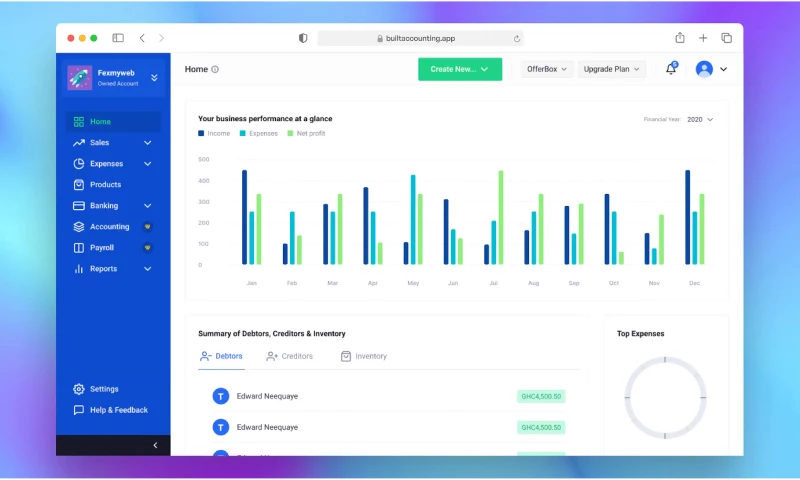Open the Financial Year 2020 dropdown
Viewport: 800px width, 480px height.
[x=700, y=119]
